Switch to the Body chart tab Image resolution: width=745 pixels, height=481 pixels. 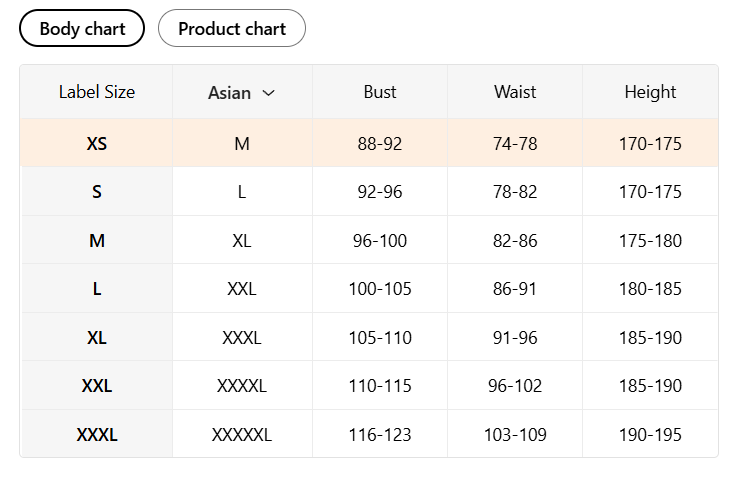click(x=82, y=29)
